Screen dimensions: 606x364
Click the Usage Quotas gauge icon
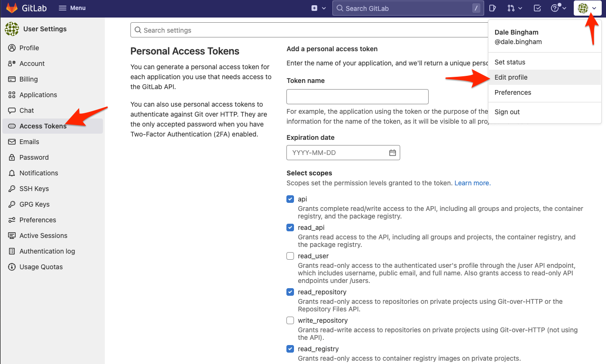(x=12, y=267)
